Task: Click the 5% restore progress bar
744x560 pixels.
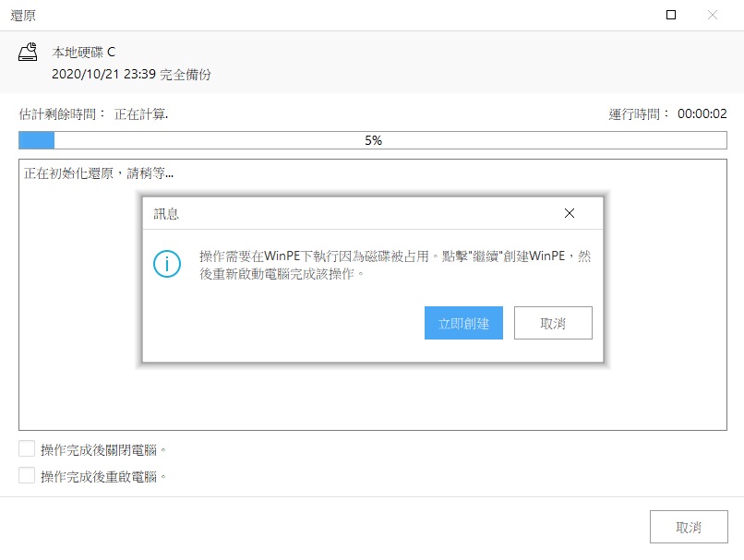Action: point(373,140)
